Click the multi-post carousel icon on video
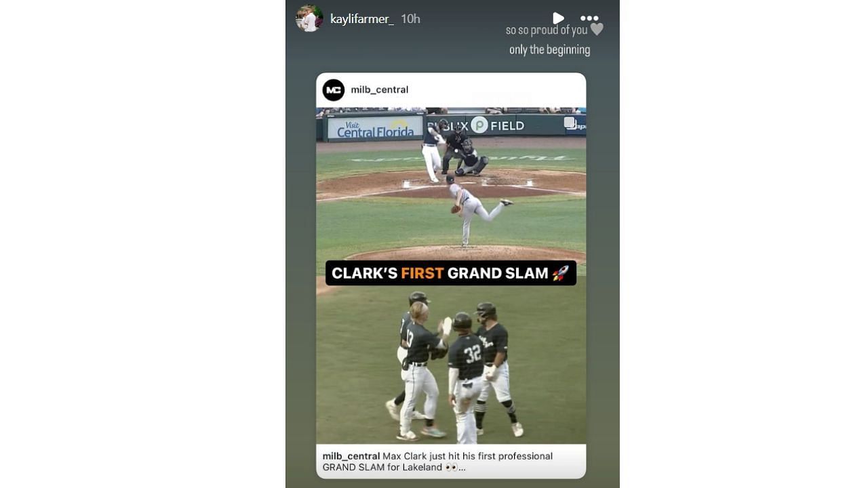 [570, 123]
